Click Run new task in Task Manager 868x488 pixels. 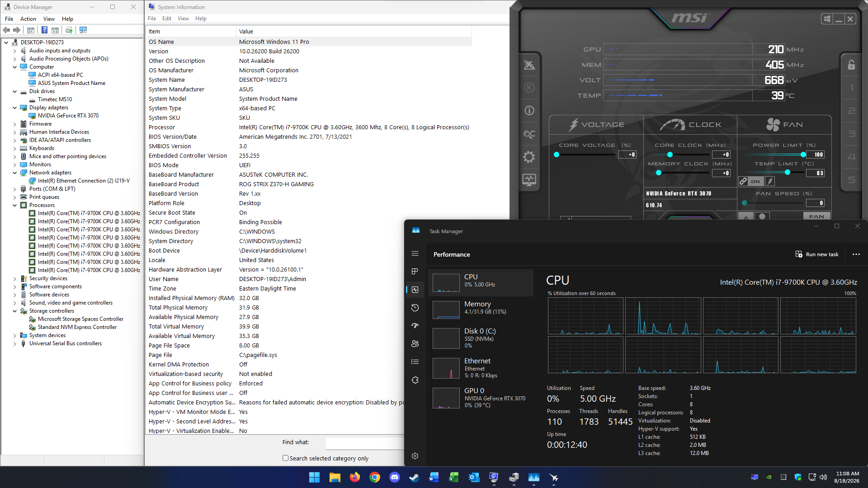click(x=817, y=254)
